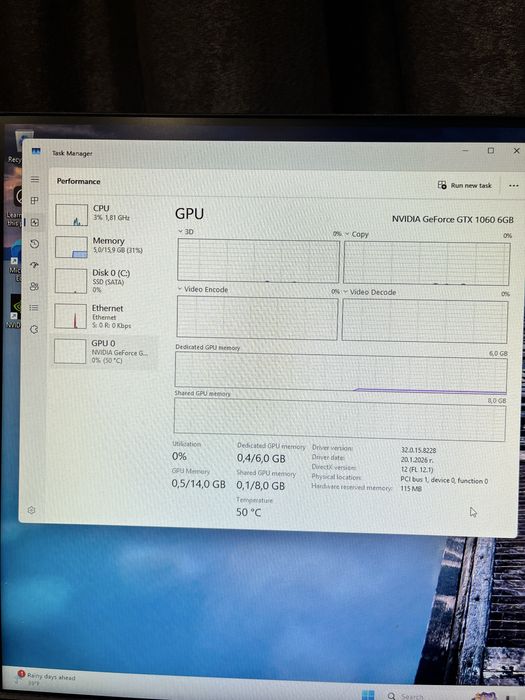Open the Windows Start menu button
Image resolution: width=525 pixels, height=700 pixels.
368,696
